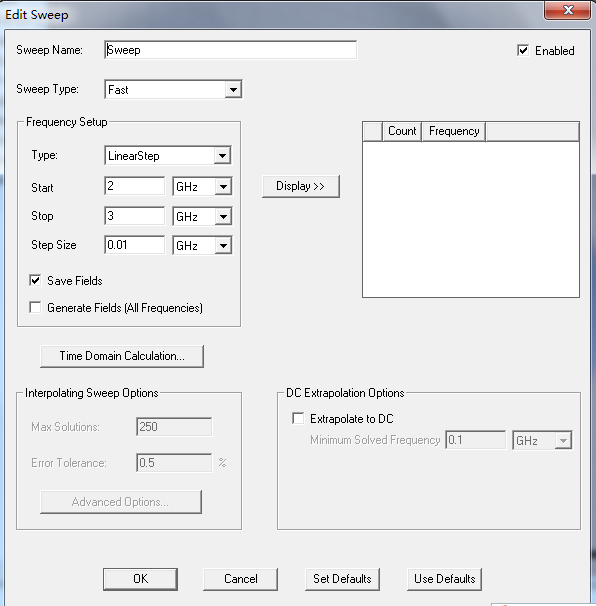The image size is (596, 606).
Task: Open Time Domain Calculation settings
Action: (x=122, y=356)
